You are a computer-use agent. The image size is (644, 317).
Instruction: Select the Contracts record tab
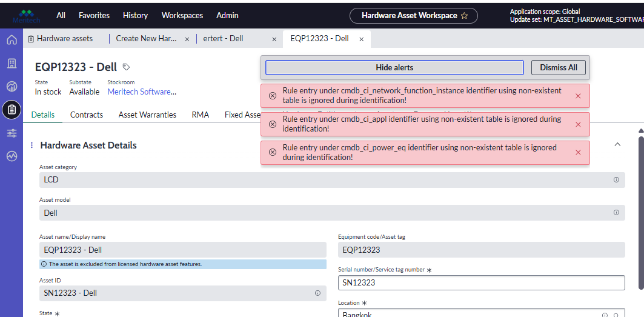pos(87,115)
